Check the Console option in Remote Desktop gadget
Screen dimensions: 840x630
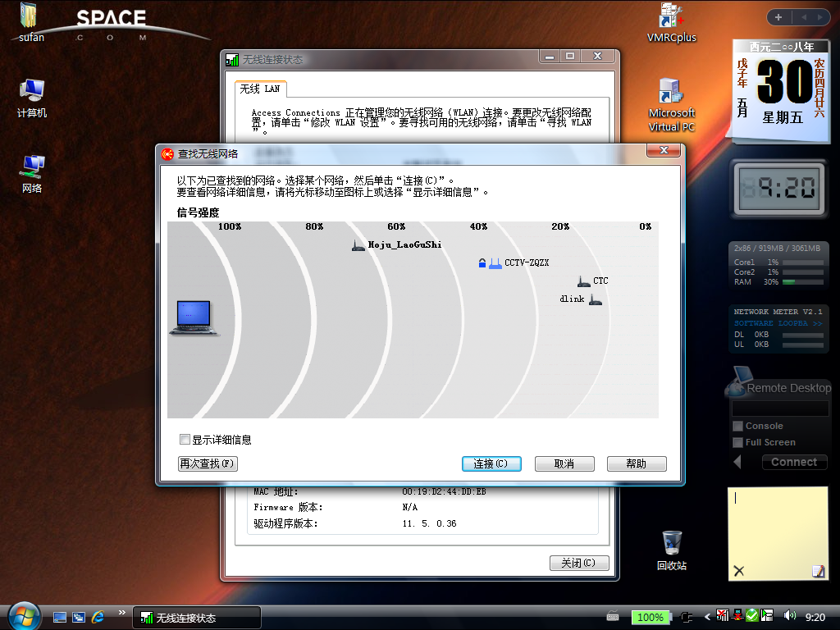coord(737,427)
